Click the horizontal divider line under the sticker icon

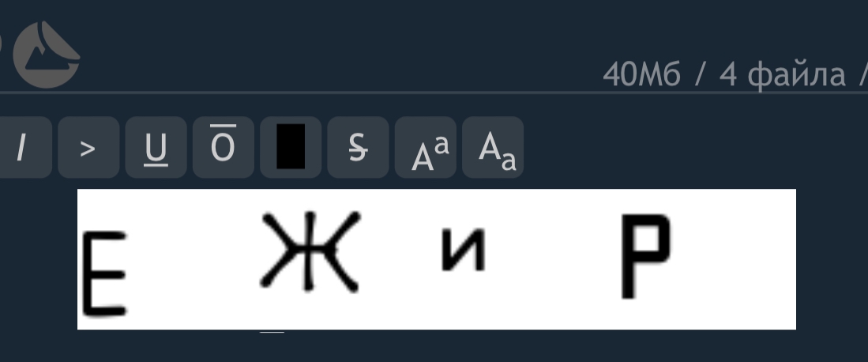point(434,92)
